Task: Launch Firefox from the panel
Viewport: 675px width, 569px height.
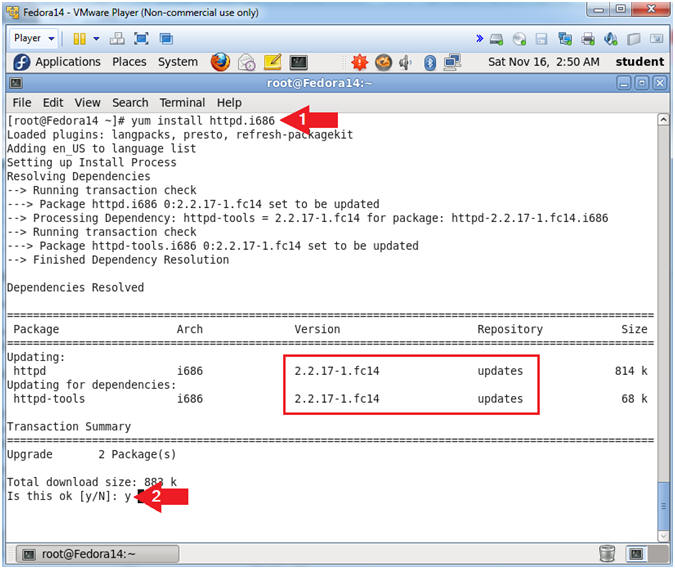Action: pos(220,62)
